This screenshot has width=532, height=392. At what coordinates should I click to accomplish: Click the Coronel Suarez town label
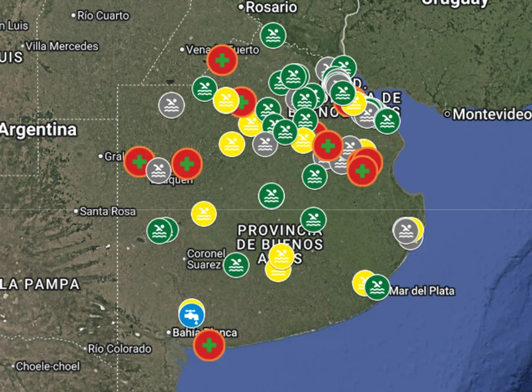[x=207, y=259]
